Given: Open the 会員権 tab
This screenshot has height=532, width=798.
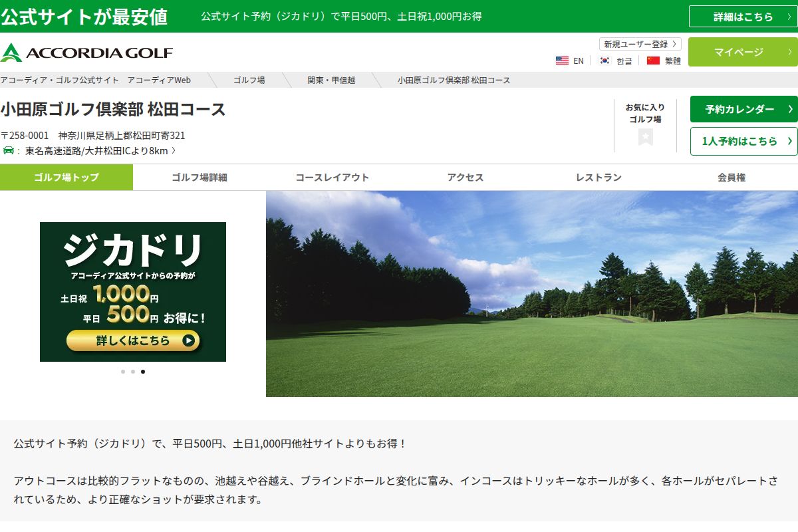Looking at the screenshot, I should (x=731, y=177).
